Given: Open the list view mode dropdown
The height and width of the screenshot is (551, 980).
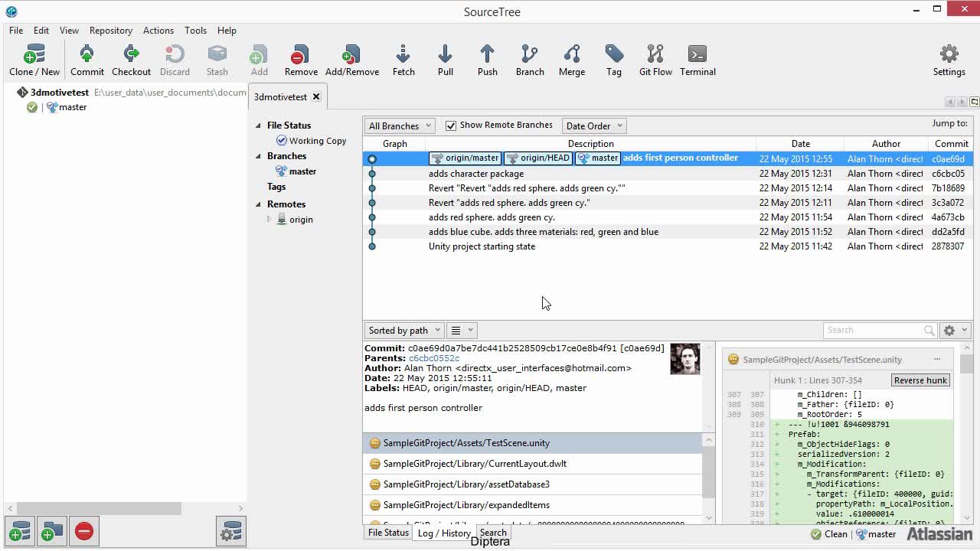Looking at the screenshot, I should 461,331.
